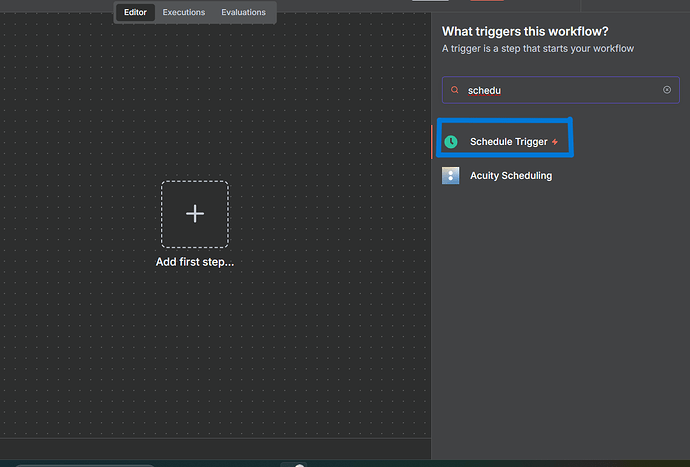The image size is (690, 467).
Task: Click the white circular icon on taskbar
Action: point(298,465)
